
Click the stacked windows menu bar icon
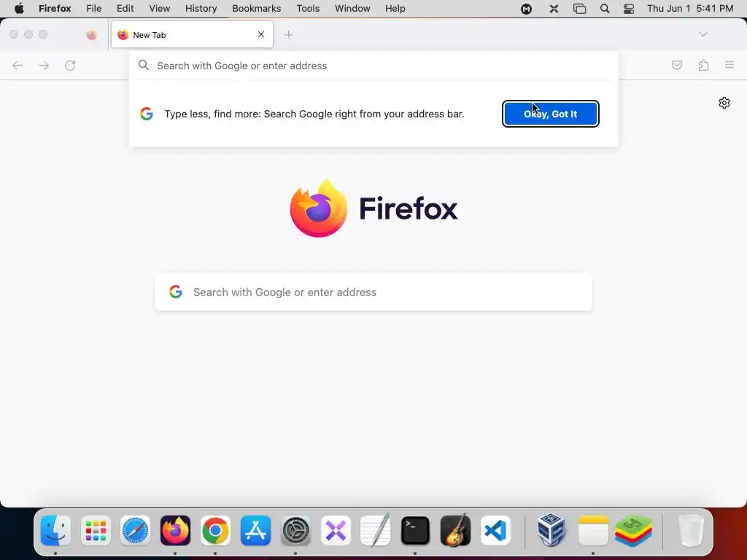coord(579,9)
